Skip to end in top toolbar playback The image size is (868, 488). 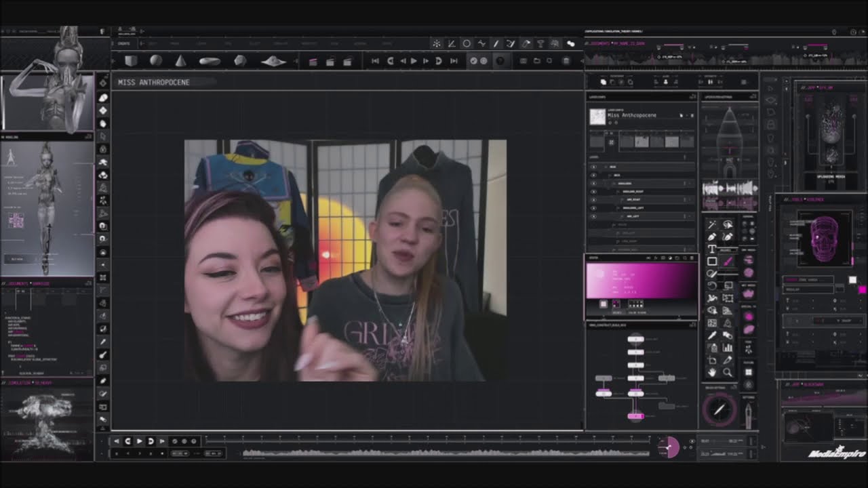(x=454, y=61)
